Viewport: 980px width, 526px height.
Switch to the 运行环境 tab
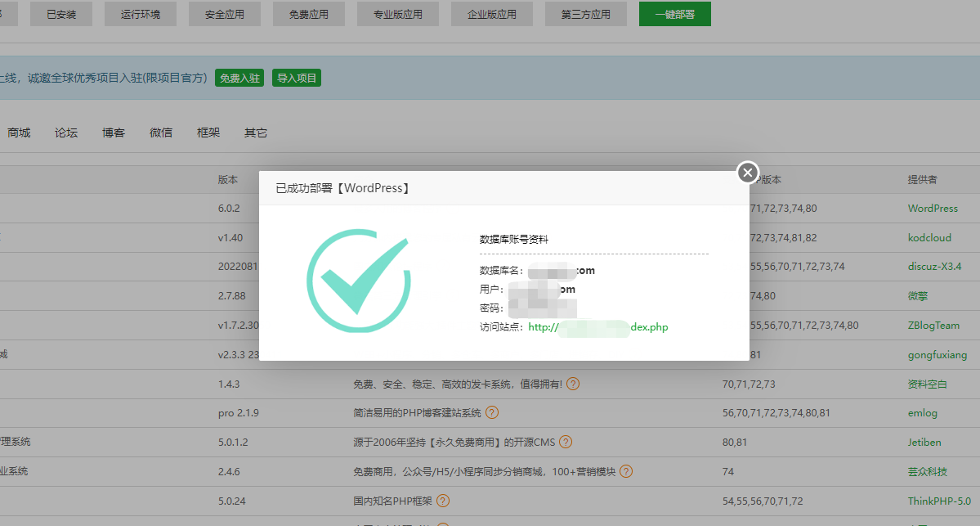[x=141, y=14]
